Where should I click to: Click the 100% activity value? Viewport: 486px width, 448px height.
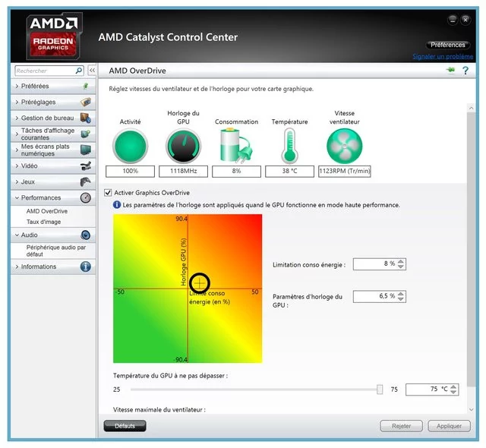pos(130,171)
